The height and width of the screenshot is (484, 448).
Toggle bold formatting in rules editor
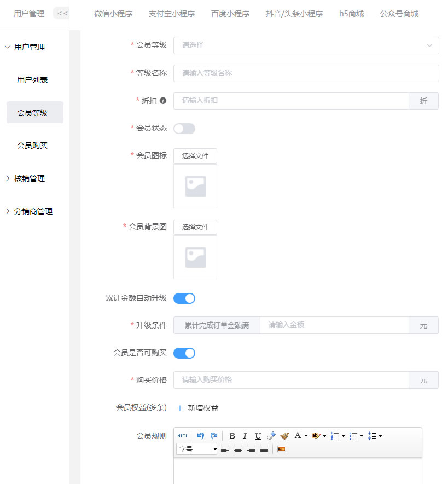[232, 436]
